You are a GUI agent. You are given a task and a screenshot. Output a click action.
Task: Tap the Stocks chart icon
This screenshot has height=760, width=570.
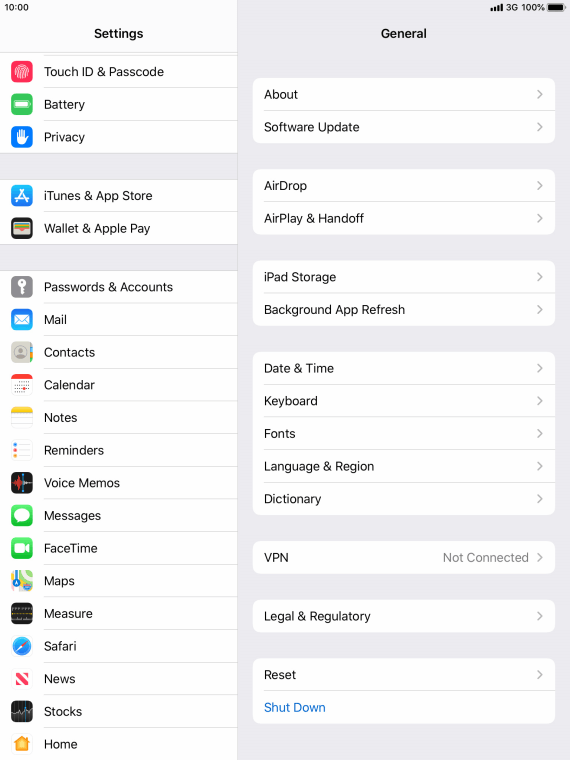22,712
